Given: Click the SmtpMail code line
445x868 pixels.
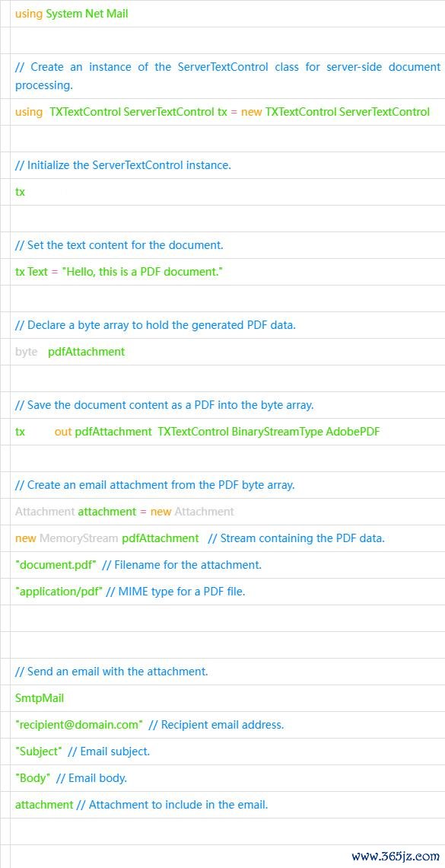Looking at the screenshot, I should [40, 698].
